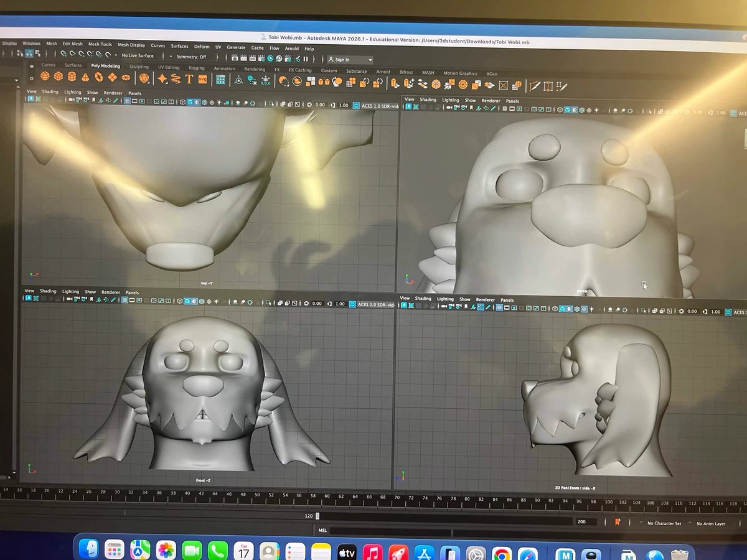747x560 pixels.
Task: Click the orange four-point star shelf icon
Action: coord(162,78)
